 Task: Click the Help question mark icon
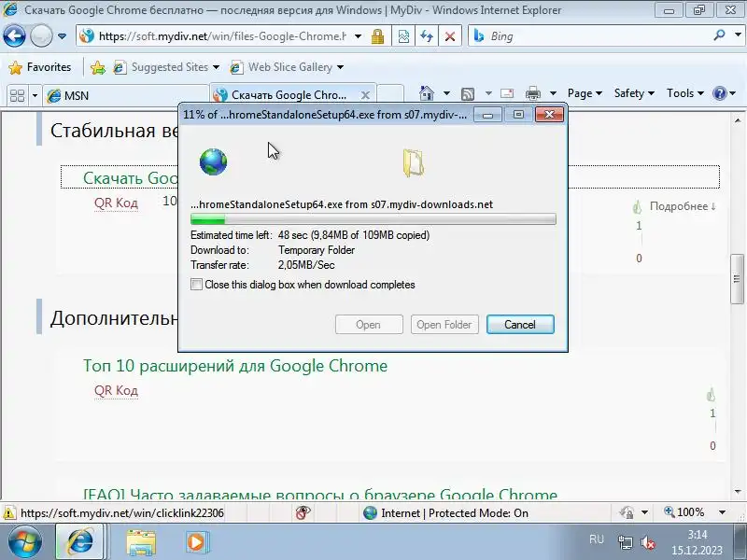coord(719,93)
